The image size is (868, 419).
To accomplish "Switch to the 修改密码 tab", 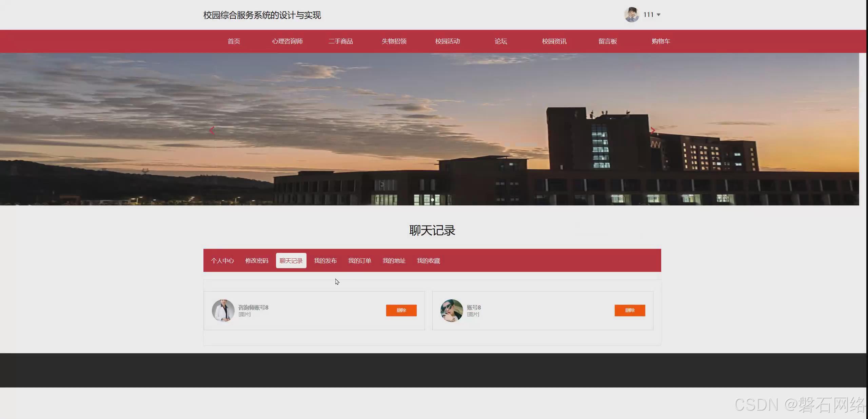I will pos(257,261).
